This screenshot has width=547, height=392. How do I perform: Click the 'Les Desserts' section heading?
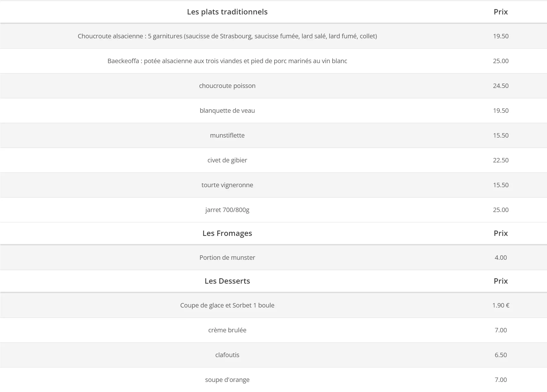coord(227,281)
